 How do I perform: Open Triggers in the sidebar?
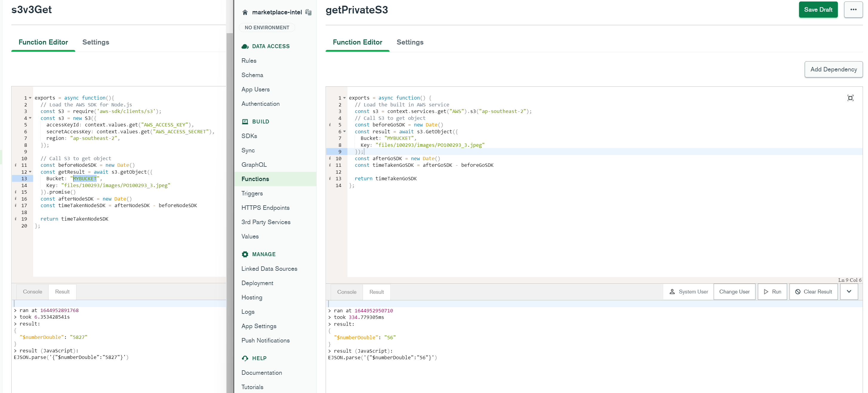[x=252, y=193]
